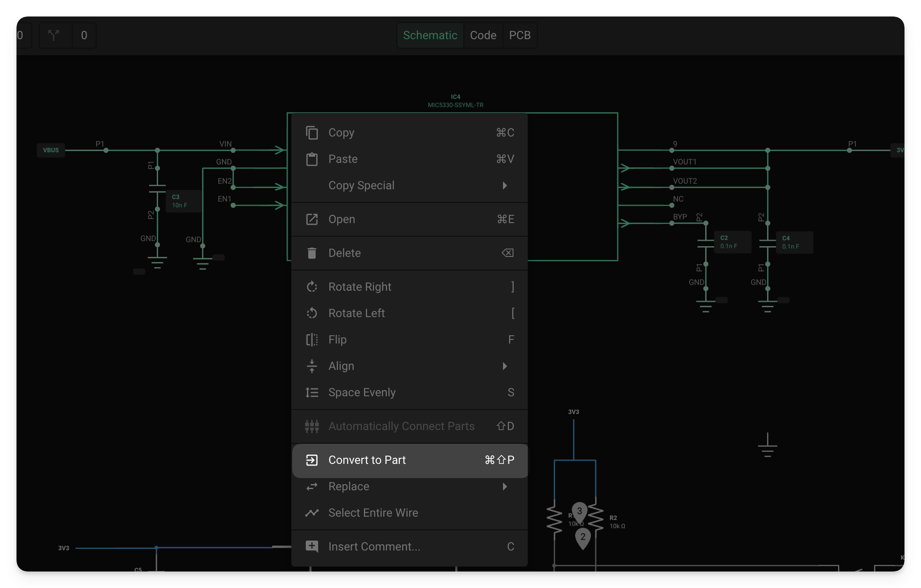Click the Delete trash icon
Screen dimensions: 921x588
click(x=312, y=253)
